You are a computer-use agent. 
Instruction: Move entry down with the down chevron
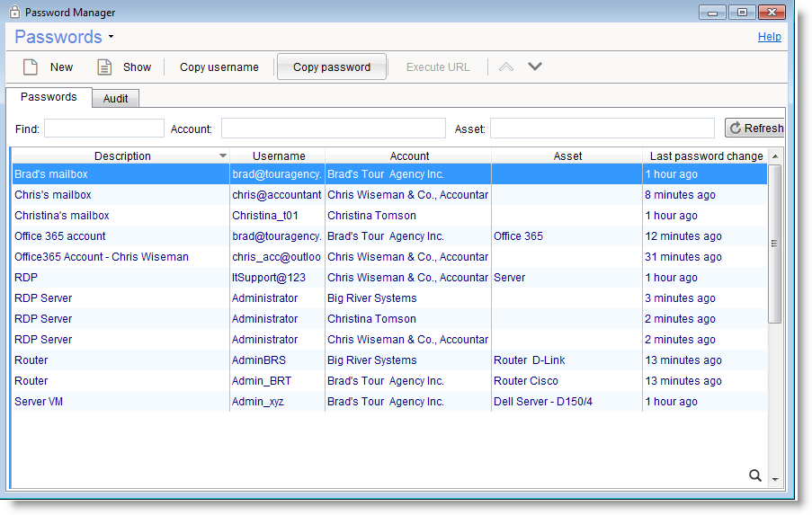pyautogui.click(x=535, y=67)
